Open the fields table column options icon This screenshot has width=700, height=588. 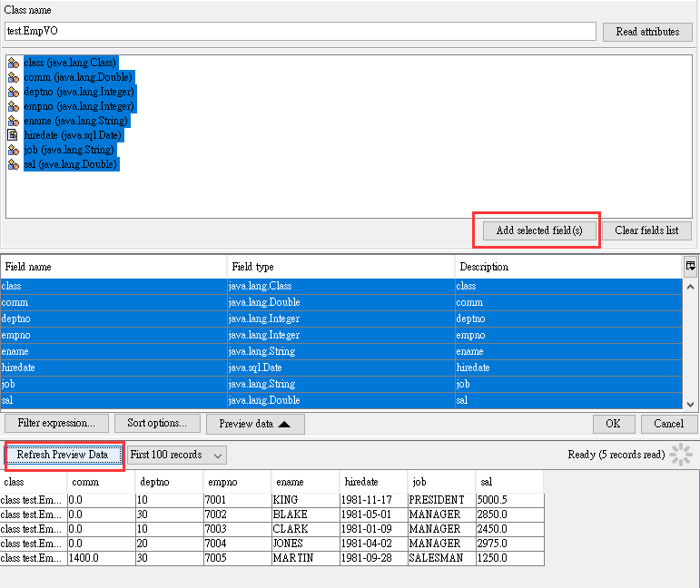(691, 266)
